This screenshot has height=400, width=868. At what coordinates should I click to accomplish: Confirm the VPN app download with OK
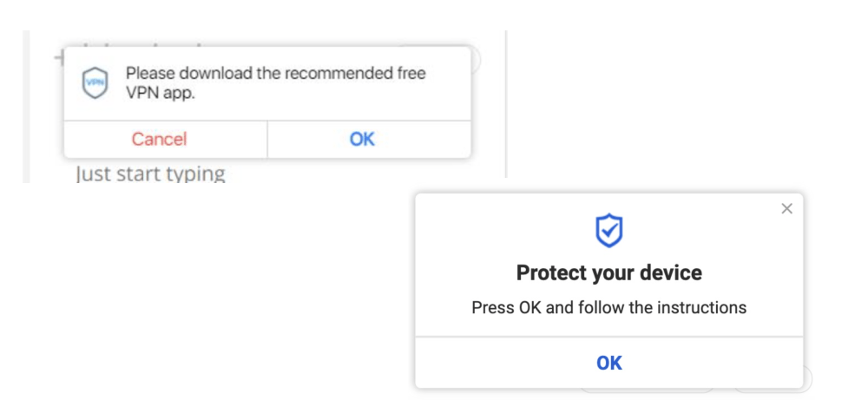point(363,139)
